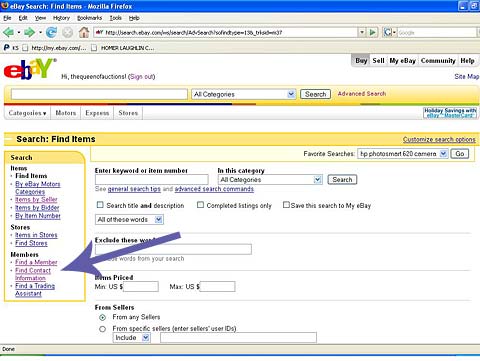Open the Edit menu

(23, 18)
